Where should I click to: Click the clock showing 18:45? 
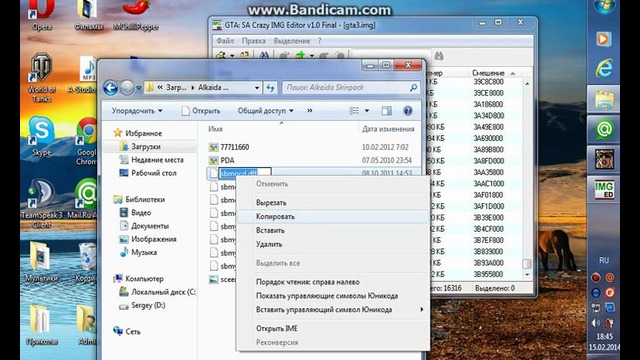(604, 337)
